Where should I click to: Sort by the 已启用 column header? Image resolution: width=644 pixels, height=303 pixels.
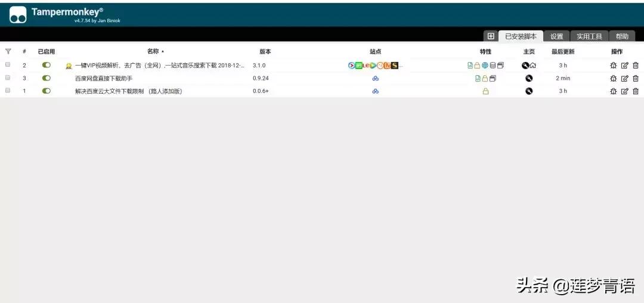pyautogui.click(x=47, y=52)
